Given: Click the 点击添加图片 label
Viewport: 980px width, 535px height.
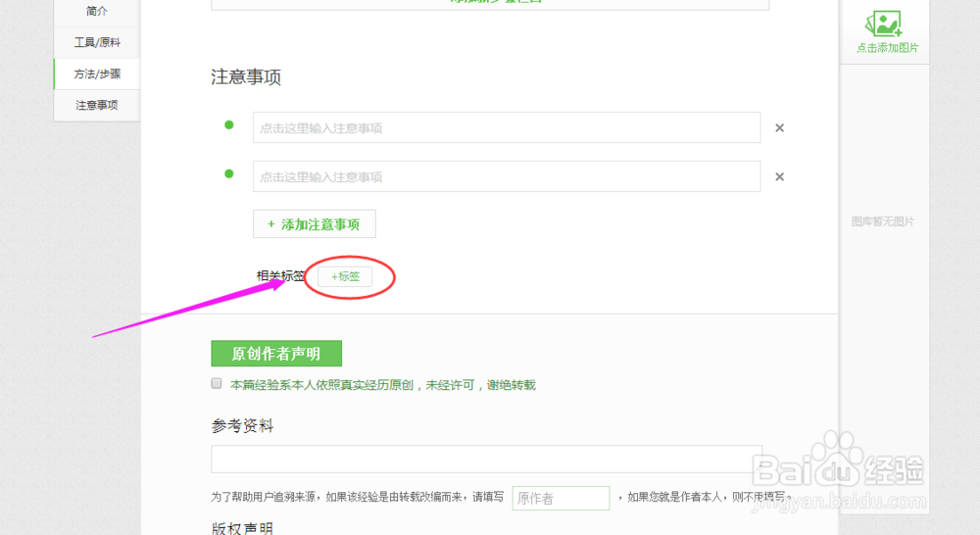Looking at the screenshot, I should click(x=888, y=48).
